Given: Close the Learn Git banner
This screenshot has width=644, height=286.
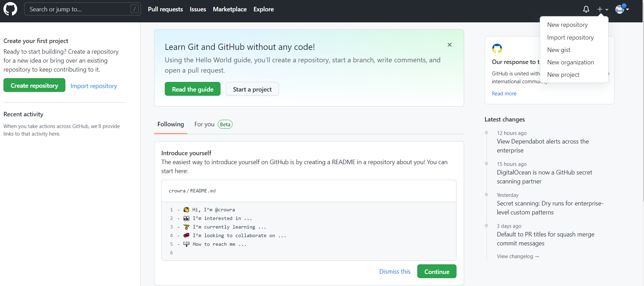Looking at the screenshot, I should click(x=450, y=45).
